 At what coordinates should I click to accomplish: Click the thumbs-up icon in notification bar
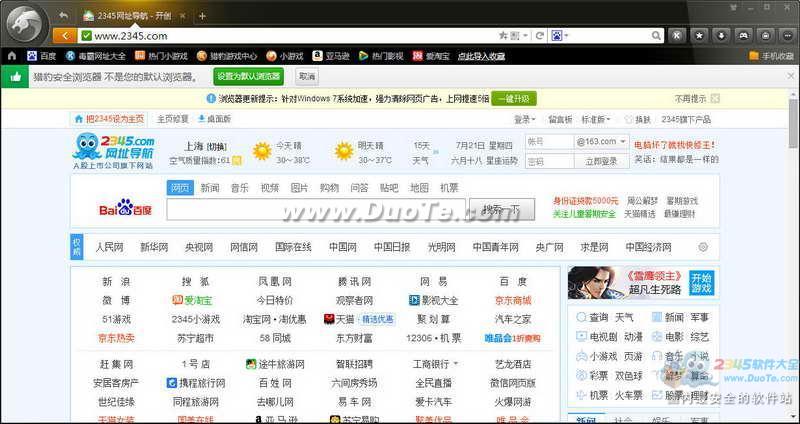15,77
